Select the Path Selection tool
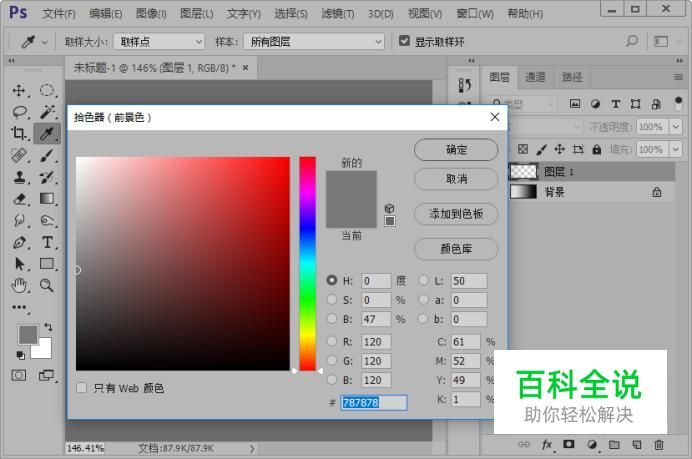Screen dimensions: 692x459 (x=19, y=264)
